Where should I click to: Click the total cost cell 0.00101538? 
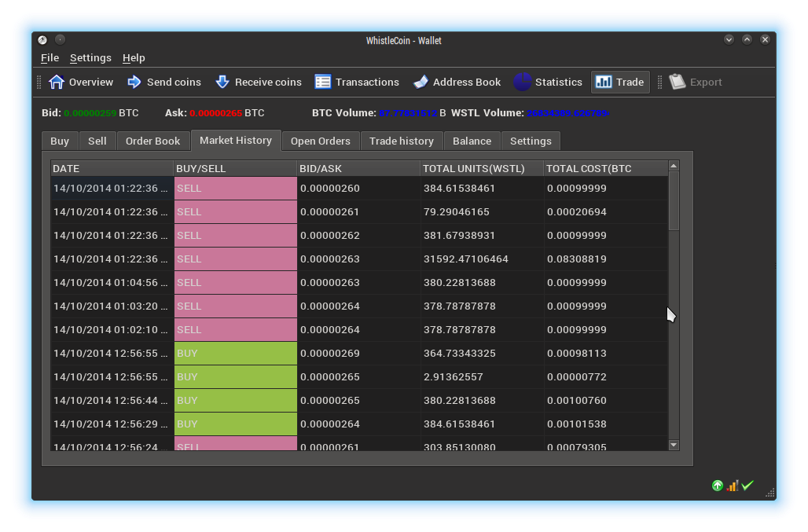pos(605,424)
